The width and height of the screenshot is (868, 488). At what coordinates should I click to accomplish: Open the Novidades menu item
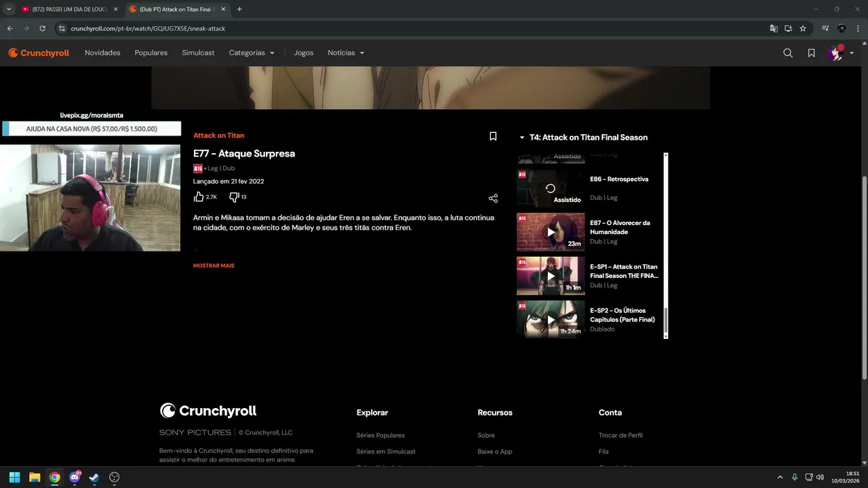coord(102,53)
